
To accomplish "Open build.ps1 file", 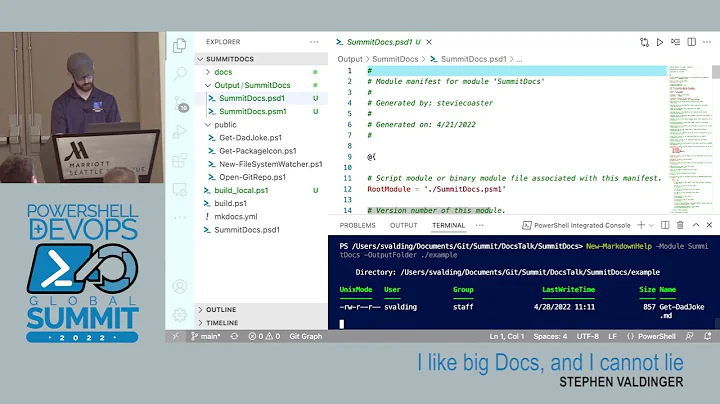I will [x=261, y=203].
